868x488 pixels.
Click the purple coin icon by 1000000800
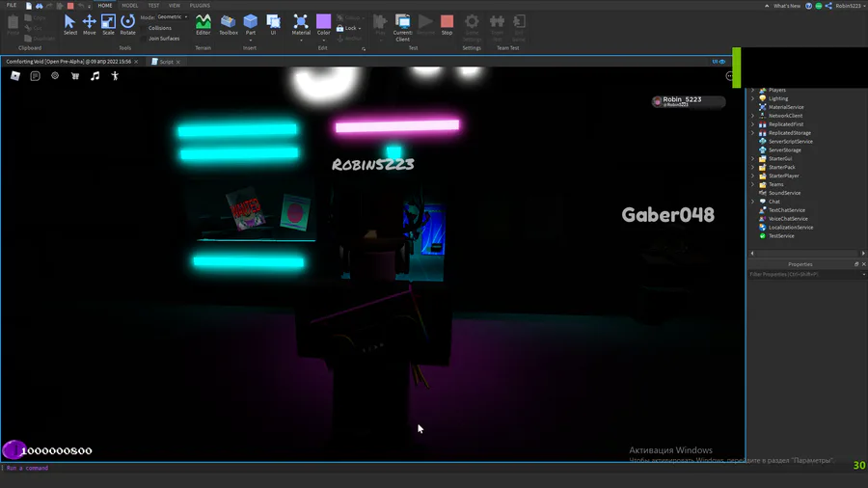click(14, 449)
